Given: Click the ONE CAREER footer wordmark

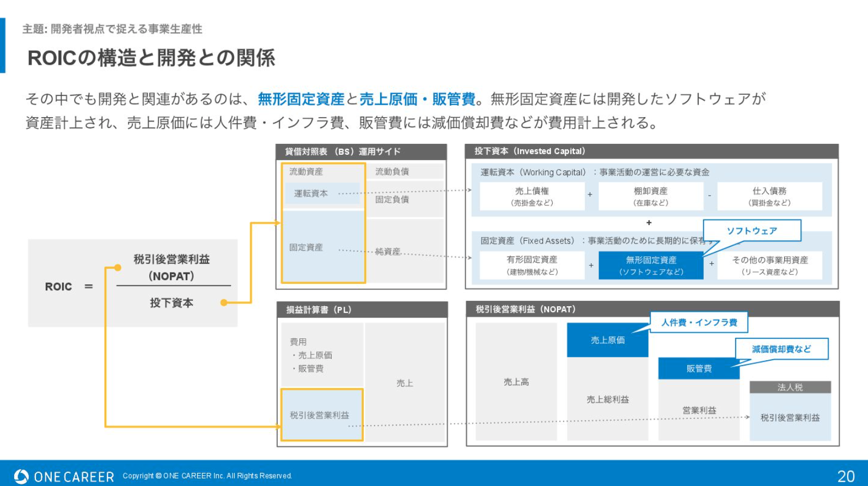Looking at the screenshot, I should click(74, 477).
